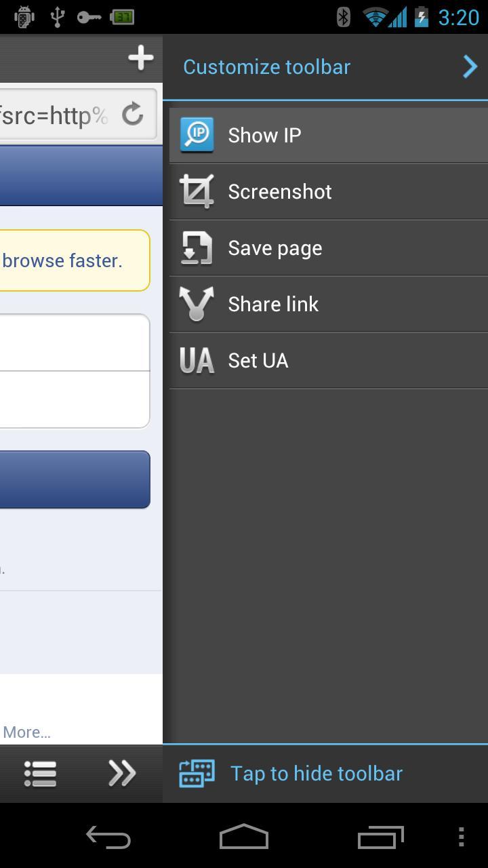Open new tab with plus icon
Viewport: 488px width, 868px height.
(140, 58)
